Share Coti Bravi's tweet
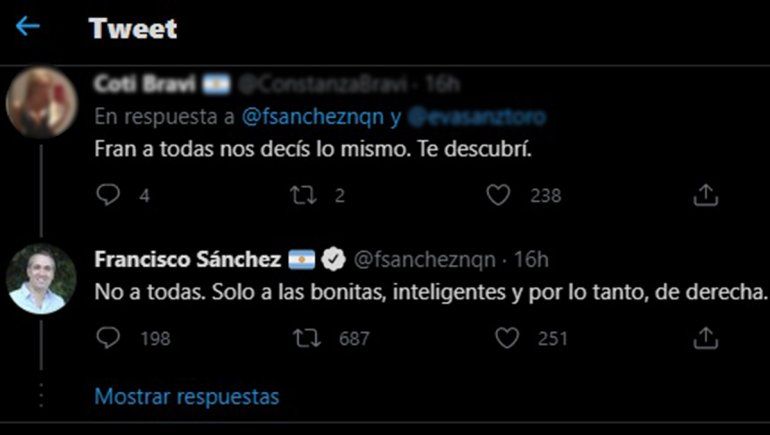This screenshot has height=435, width=770. (x=706, y=195)
